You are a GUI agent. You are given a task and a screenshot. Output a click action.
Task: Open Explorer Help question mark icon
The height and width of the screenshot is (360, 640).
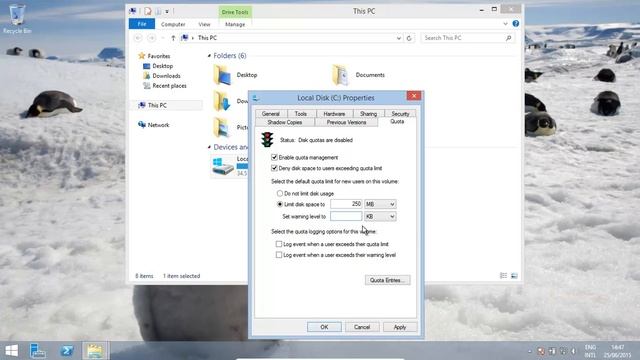(x=516, y=24)
